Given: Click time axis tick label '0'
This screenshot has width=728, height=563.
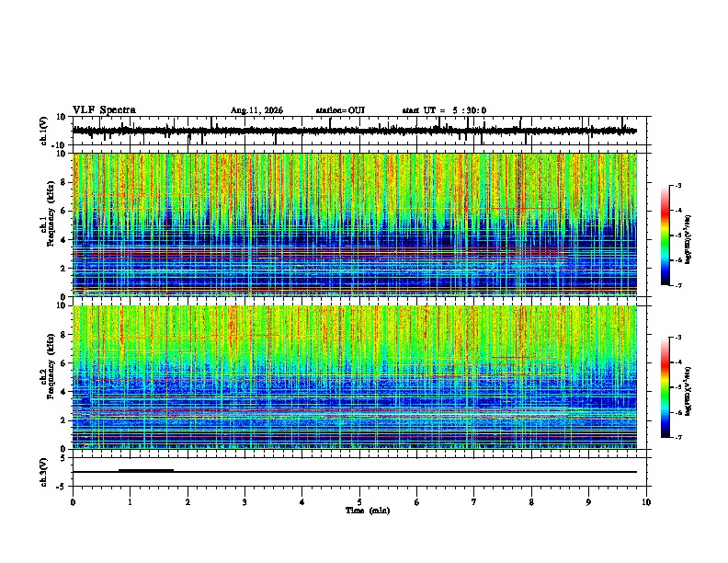Looking at the screenshot, I should pos(73,502).
